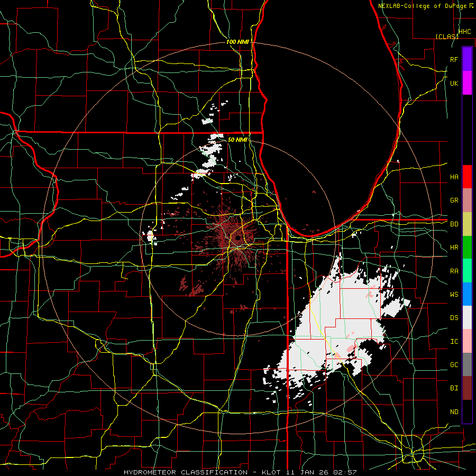The height and width of the screenshot is (476, 476).
Task: Select the IC pink legend swatch
Action: click(467, 341)
